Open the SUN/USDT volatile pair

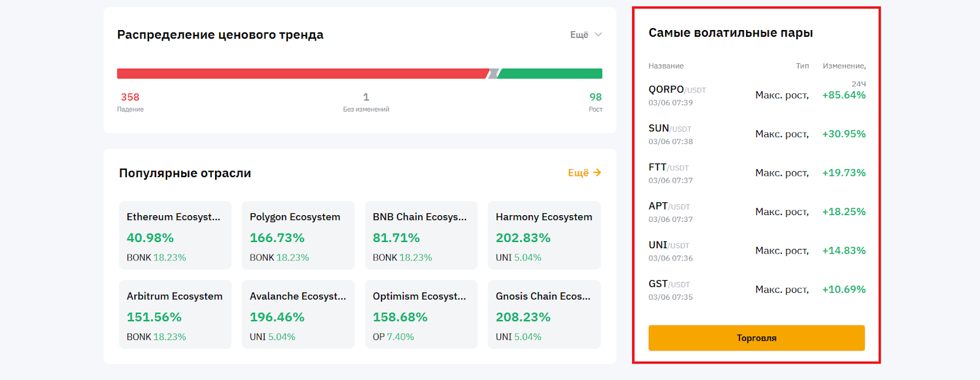756,134
